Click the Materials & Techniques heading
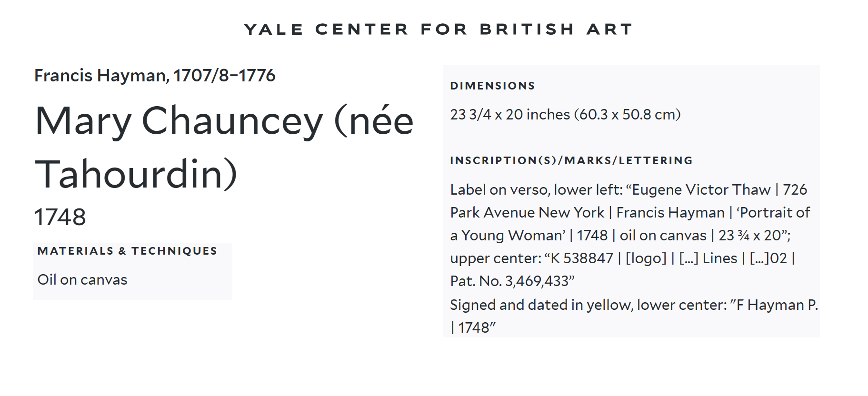 (127, 251)
